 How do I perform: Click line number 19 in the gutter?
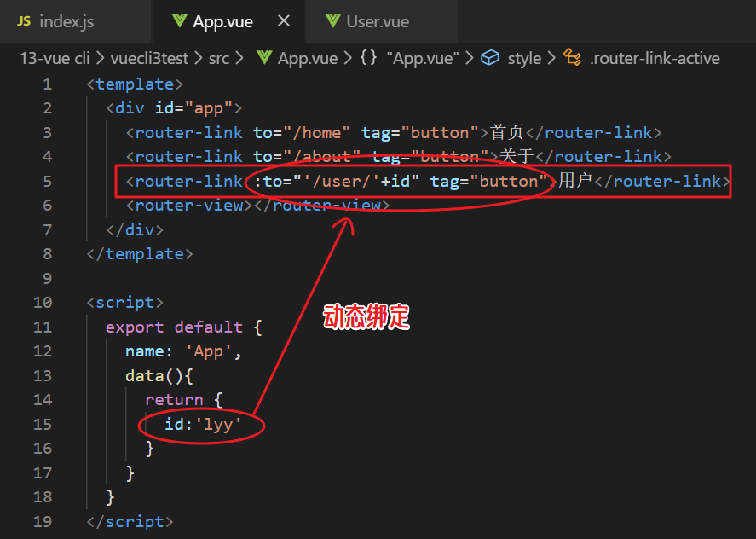[x=43, y=521]
